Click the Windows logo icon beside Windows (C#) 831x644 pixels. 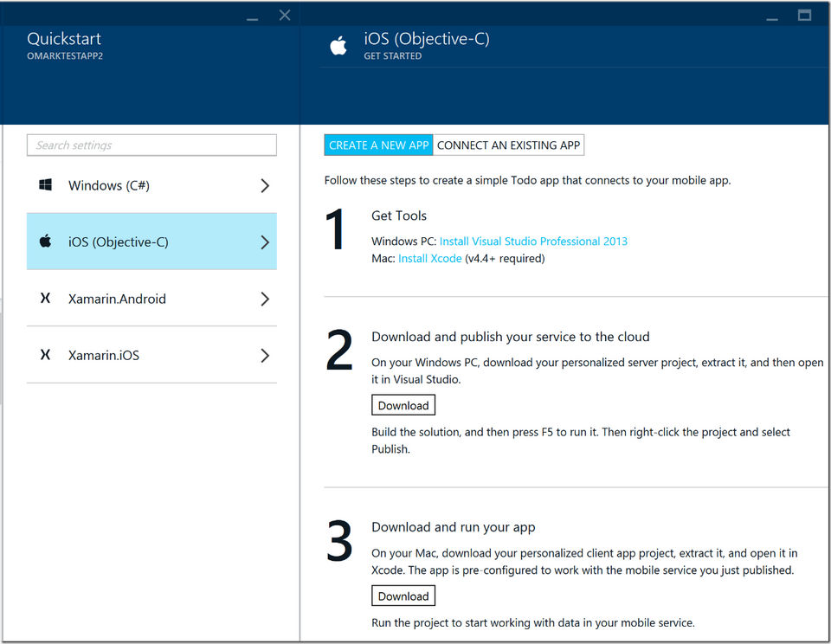46,185
